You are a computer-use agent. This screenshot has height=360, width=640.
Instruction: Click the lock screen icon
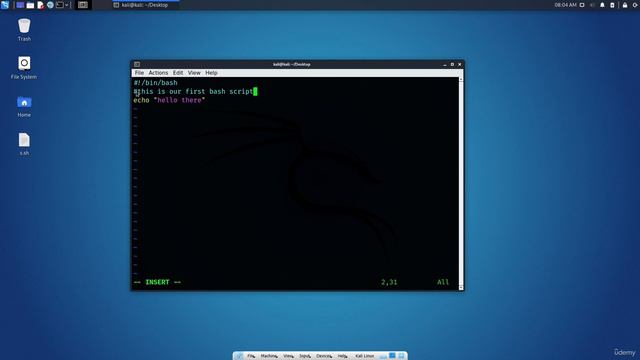coord(625,5)
